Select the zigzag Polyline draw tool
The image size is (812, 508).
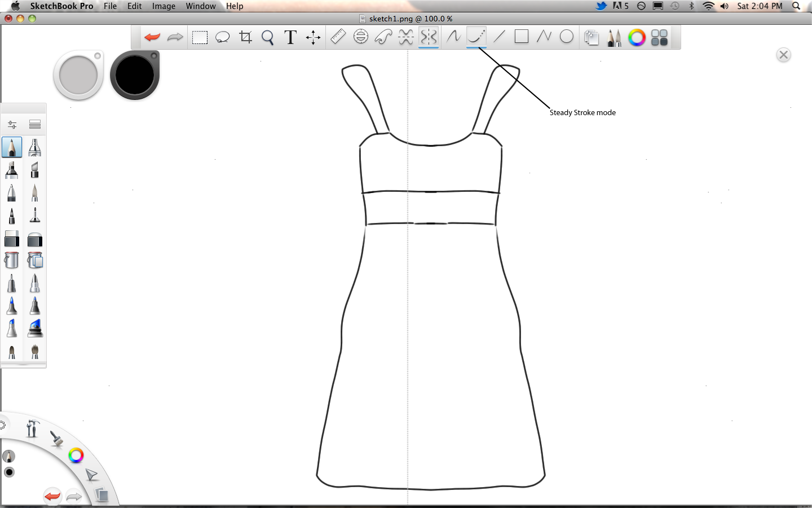tap(544, 37)
